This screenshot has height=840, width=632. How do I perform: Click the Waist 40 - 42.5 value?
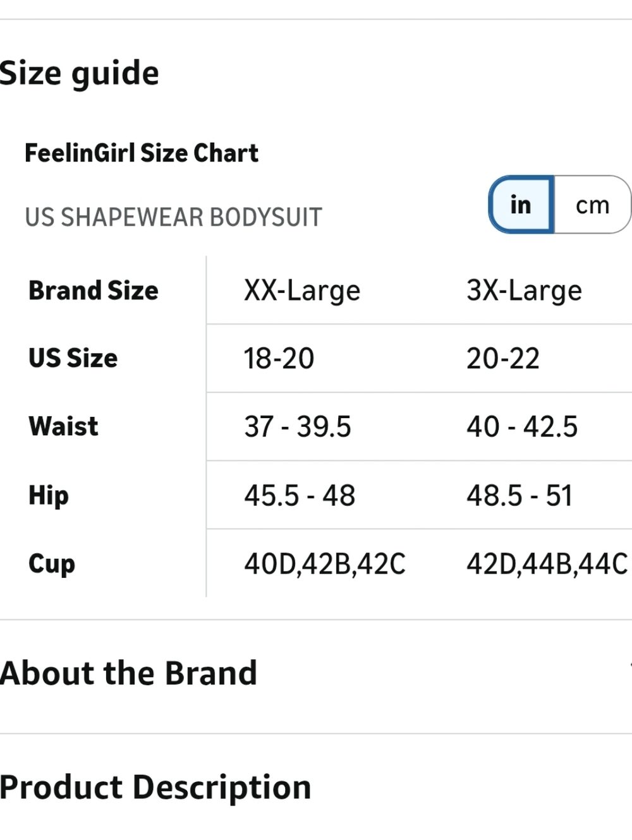522,427
